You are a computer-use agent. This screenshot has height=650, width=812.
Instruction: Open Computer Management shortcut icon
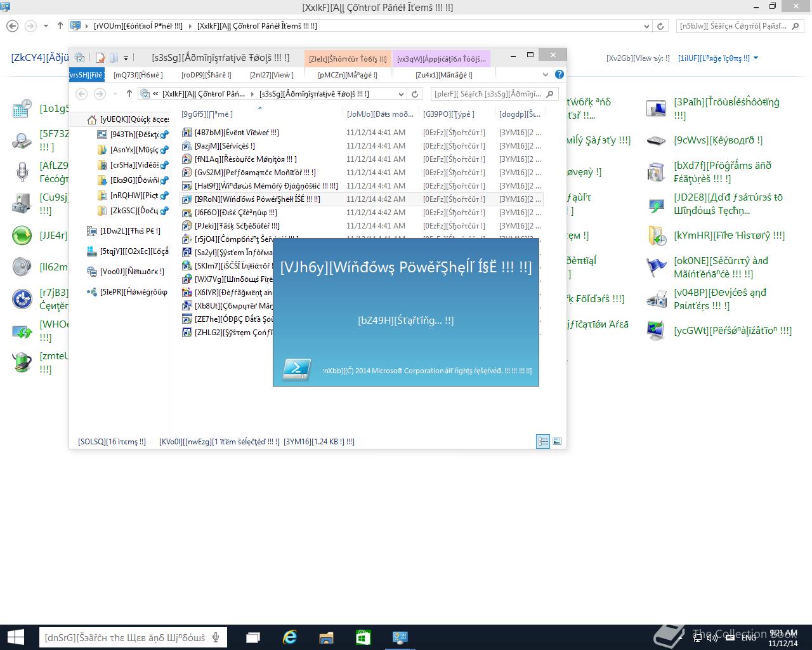pos(187,306)
